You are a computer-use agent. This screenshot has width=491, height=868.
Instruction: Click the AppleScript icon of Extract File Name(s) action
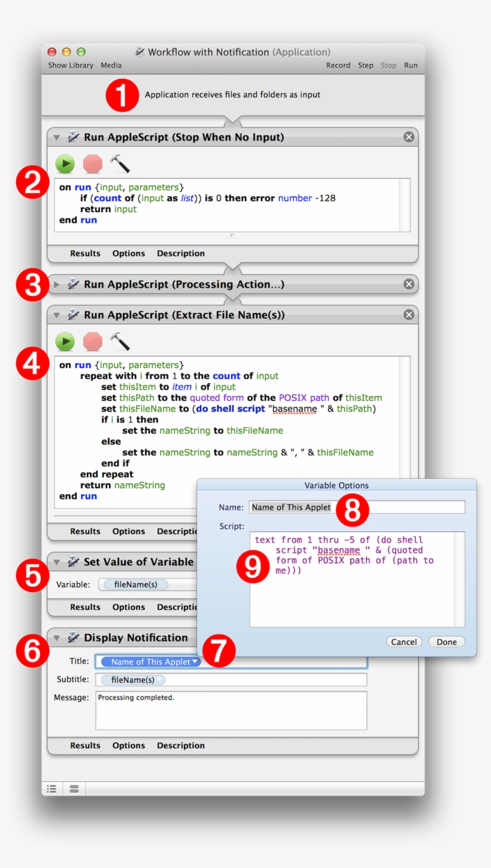tap(73, 315)
